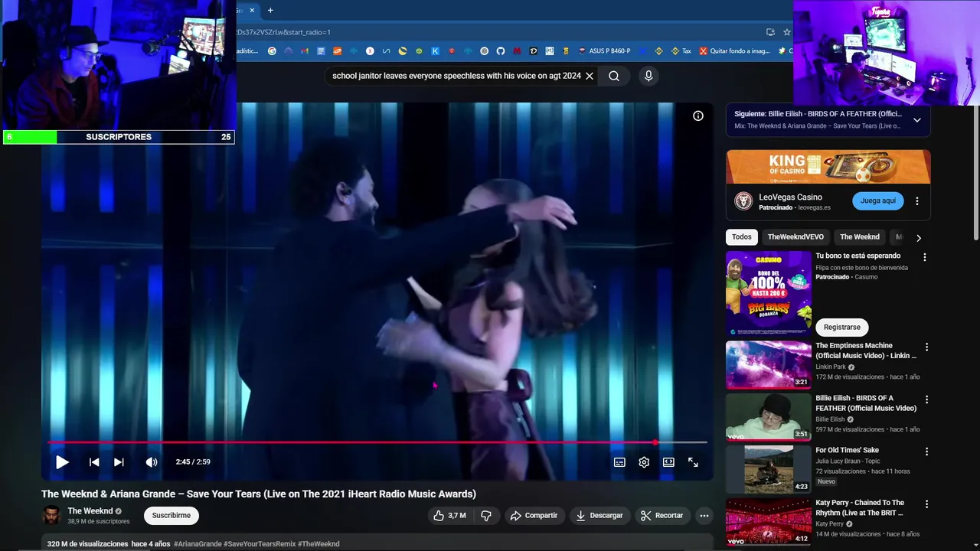Seek on the red progress bar
The image size is (980, 551).
click(x=377, y=442)
